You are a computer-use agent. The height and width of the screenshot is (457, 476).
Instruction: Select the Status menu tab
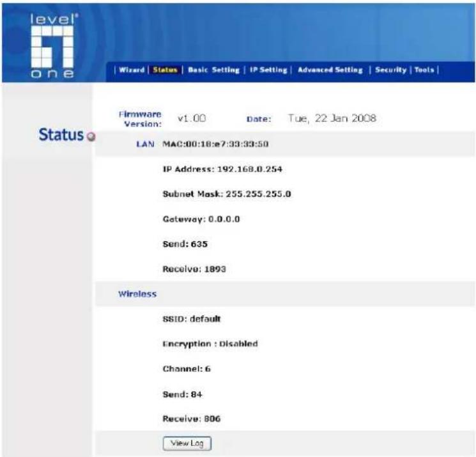click(x=165, y=70)
